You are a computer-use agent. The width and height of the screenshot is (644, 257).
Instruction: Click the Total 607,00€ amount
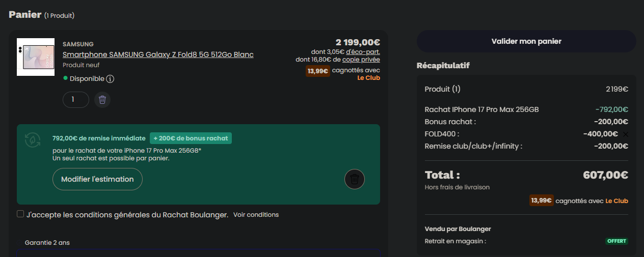pos(605,175)
